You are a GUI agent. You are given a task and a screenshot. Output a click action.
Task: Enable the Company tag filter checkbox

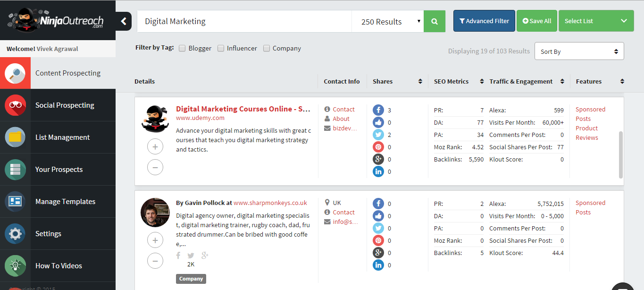267,48
